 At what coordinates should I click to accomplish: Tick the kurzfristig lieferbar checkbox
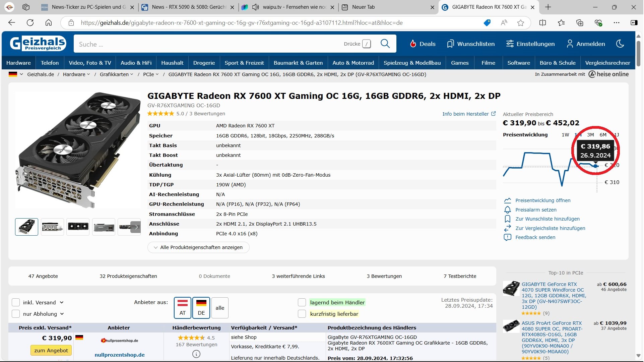tap(302, 314)
